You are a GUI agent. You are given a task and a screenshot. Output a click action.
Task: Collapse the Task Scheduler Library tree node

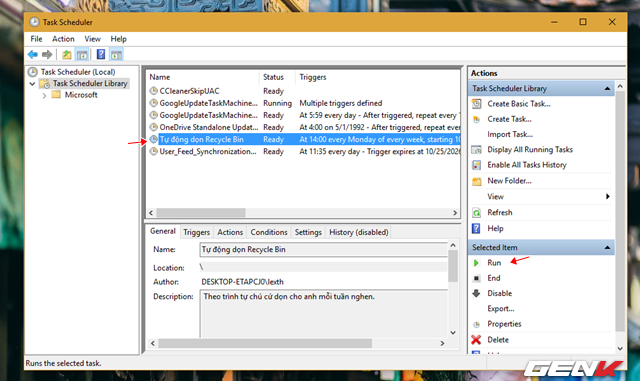click(32, 84)
